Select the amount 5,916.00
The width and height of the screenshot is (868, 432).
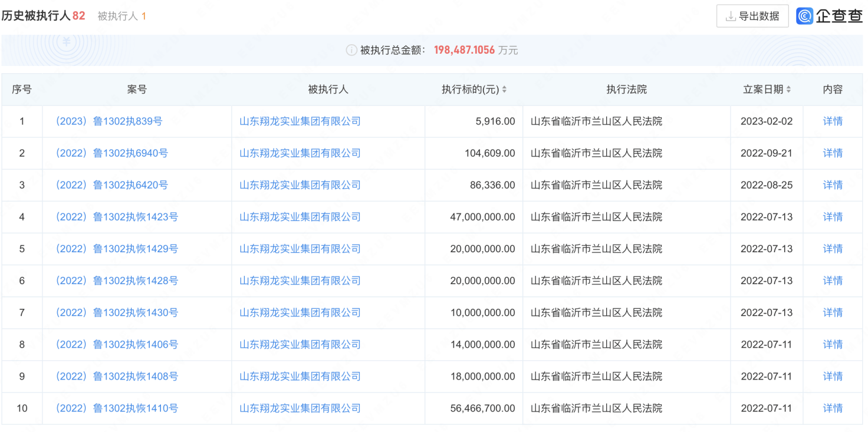(x=495, y=121)
